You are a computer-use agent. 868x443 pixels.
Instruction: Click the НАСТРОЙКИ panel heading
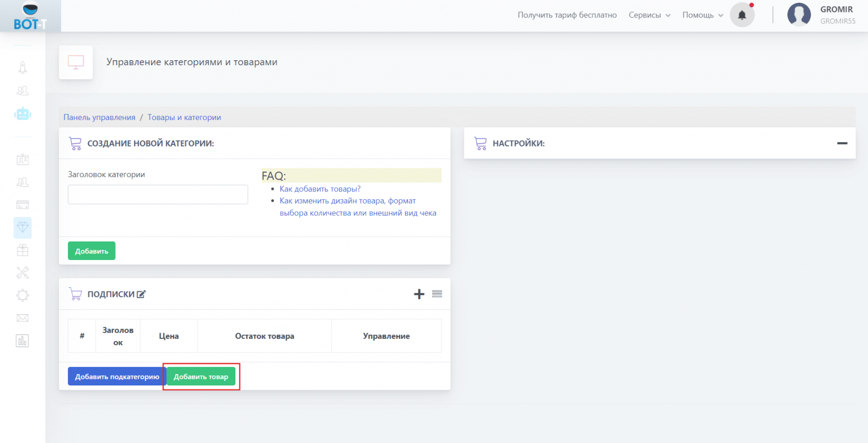pos(519,143)
